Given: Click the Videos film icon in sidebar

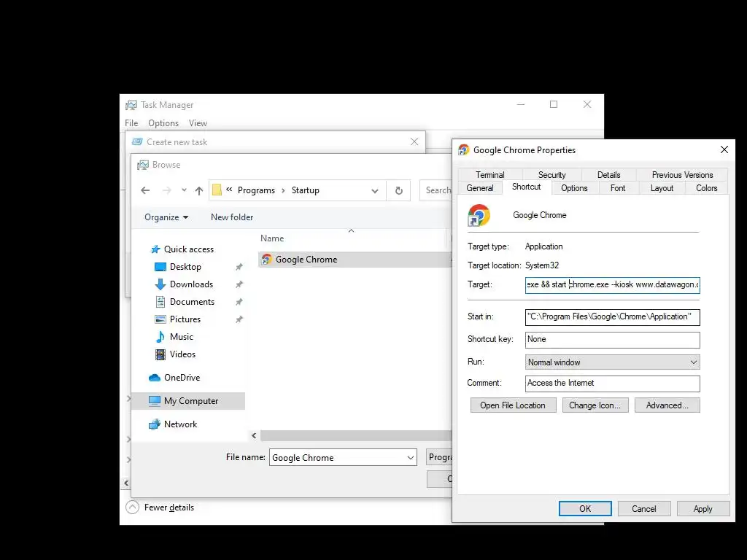Looking at the screenshot, I should click(x=160, y=354).
